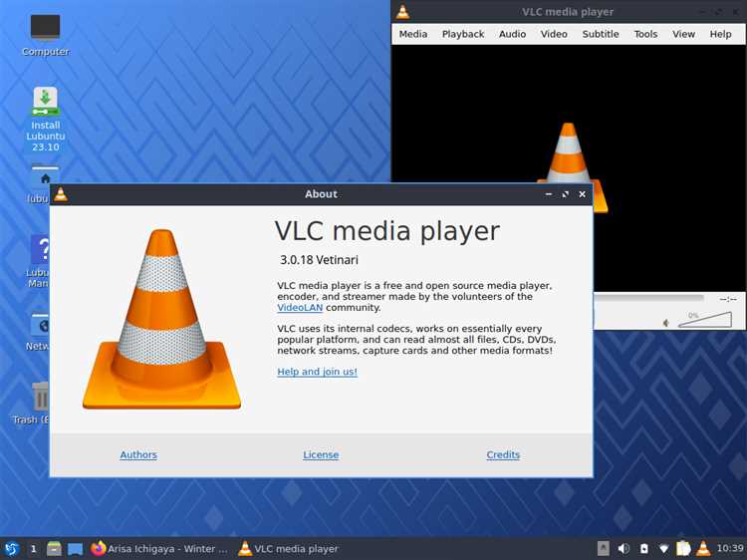Click the 'Help and join us!' link
The width and height of the screenshot is (747, 560).
click(x=318, y=372)
